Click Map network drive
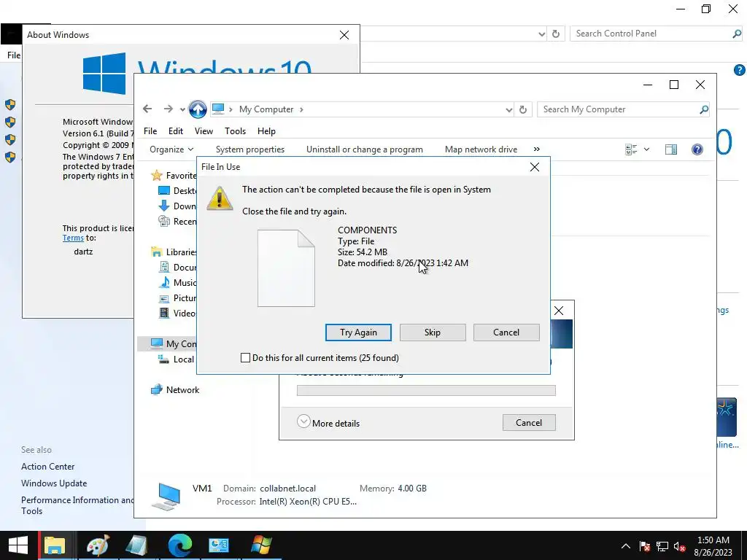Image resolution: width=747 pixels, height=560 pixels. (481, 149)
